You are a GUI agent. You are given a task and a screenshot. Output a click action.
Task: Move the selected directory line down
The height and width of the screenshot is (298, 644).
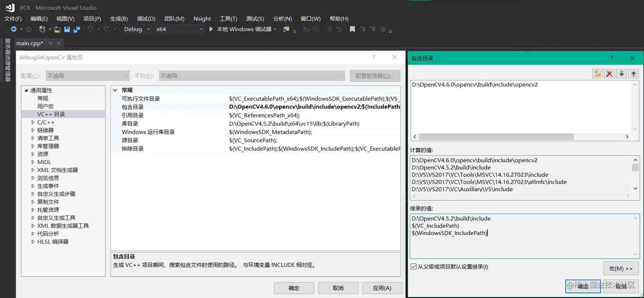(x=621, y=74)
